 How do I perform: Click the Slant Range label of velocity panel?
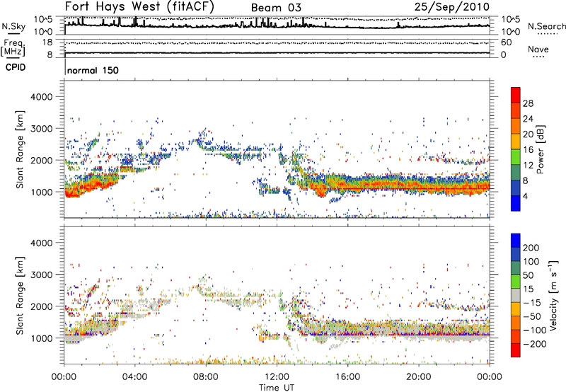point(20,296)
